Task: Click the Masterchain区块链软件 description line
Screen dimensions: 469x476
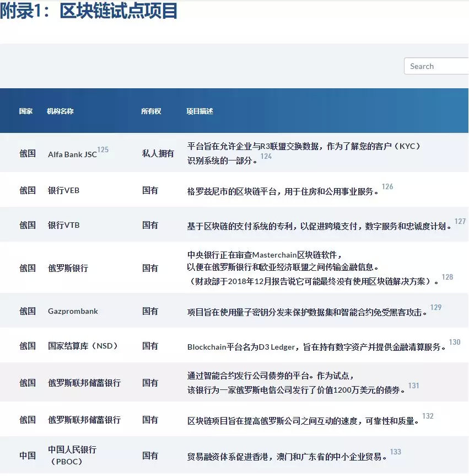Action: pos(265,255)
